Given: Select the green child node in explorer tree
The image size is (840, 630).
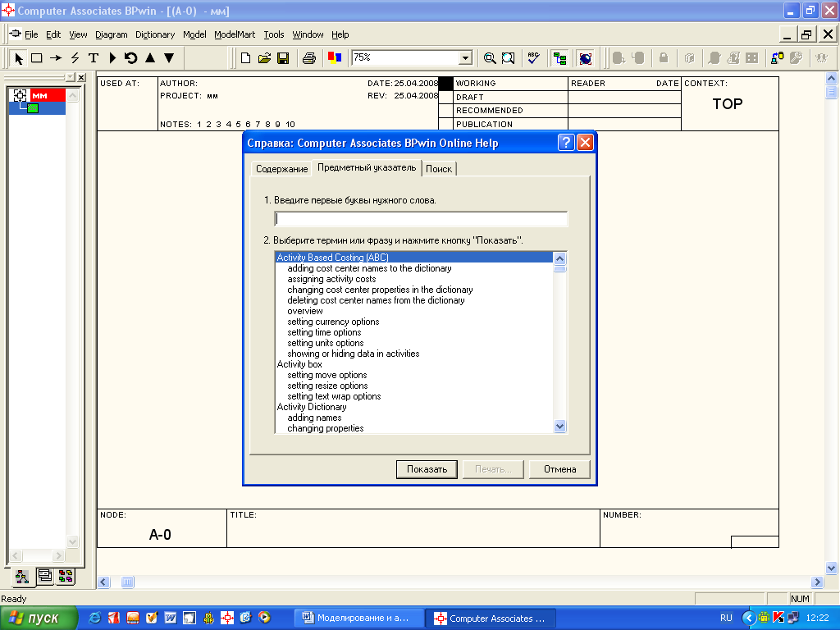Looking at the screenshot, I should click(33, 108).
